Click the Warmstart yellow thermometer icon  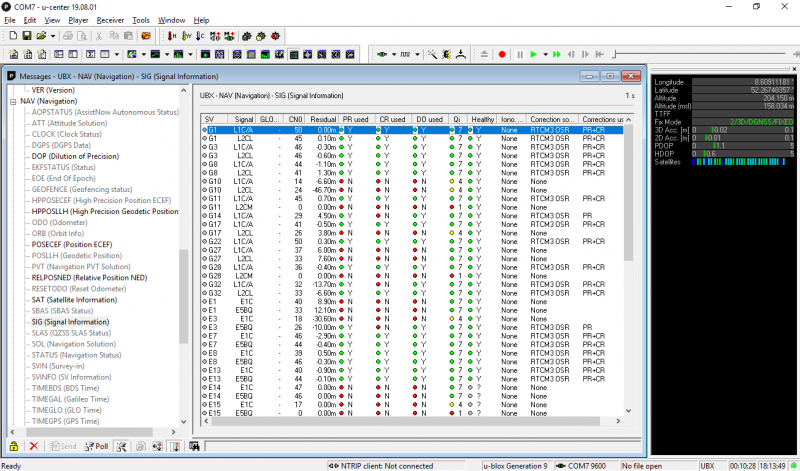point(187,36)
